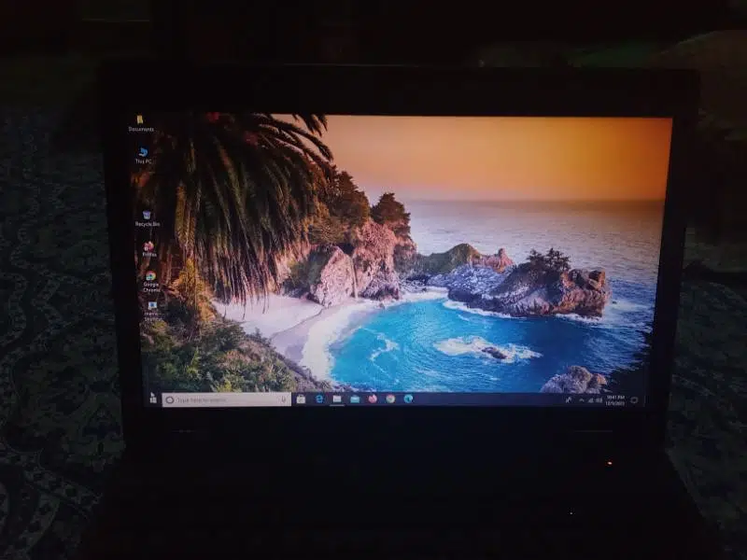Image resolution: width=747 pixels, height=560 pixels.
Task: Launch Firefox from the taskbar
Action: coord(373,399)
